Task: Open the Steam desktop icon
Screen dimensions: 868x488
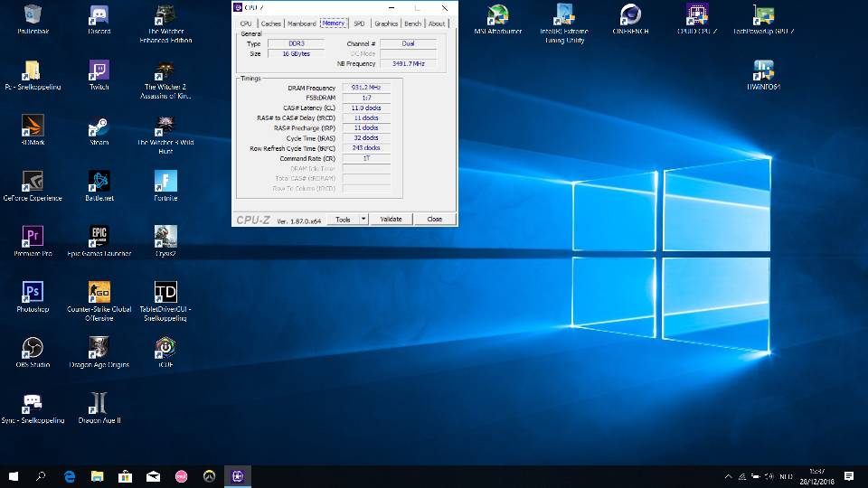Action: pyautogui.click(x=99, y=130)
